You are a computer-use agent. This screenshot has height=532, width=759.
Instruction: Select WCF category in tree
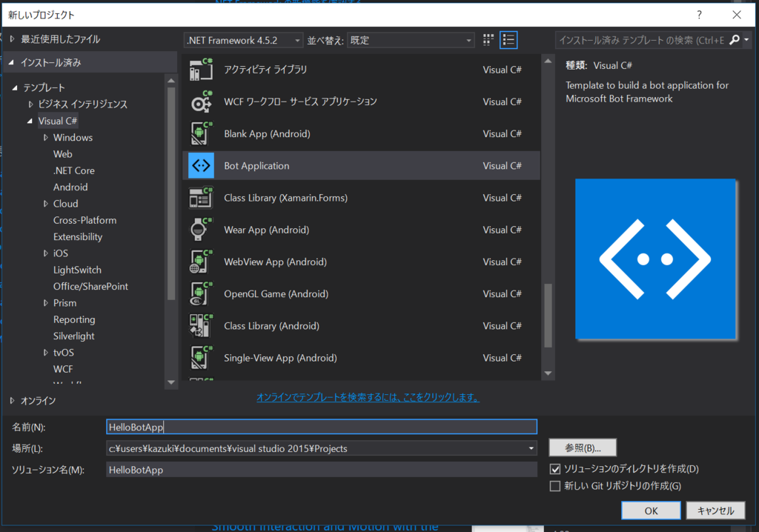tap(63, 369)
